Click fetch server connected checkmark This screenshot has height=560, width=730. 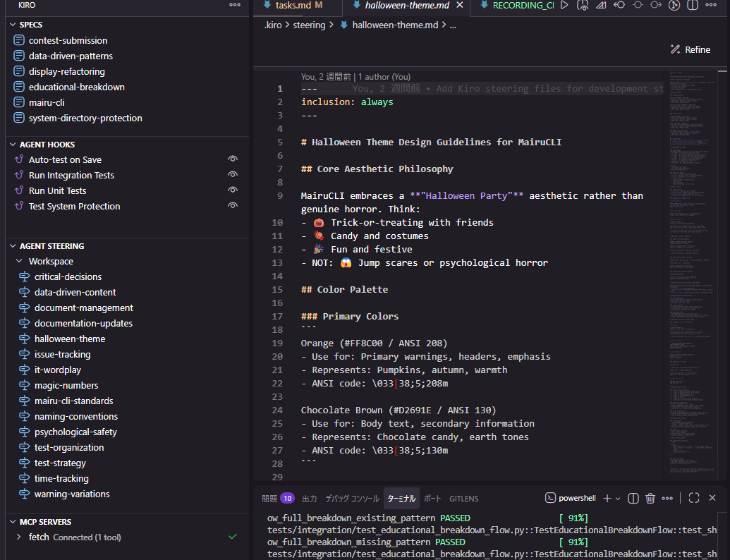[x=233, y=537]
